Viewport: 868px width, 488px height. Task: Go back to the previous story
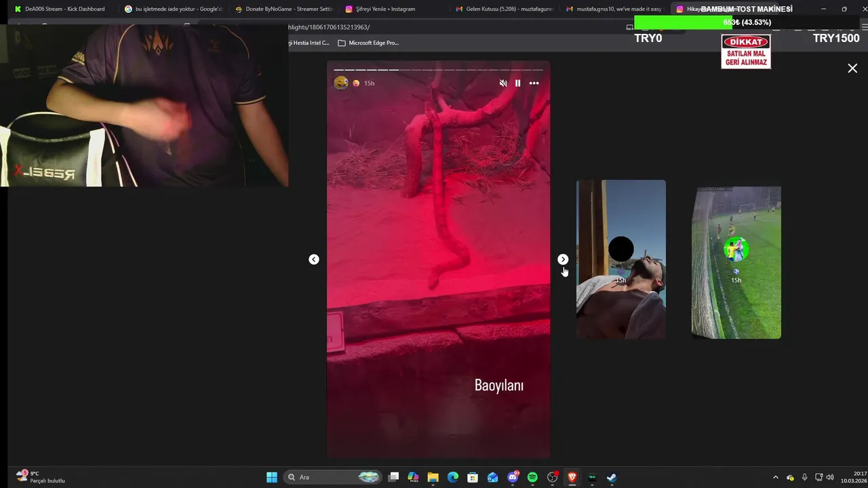coord(314,260)
